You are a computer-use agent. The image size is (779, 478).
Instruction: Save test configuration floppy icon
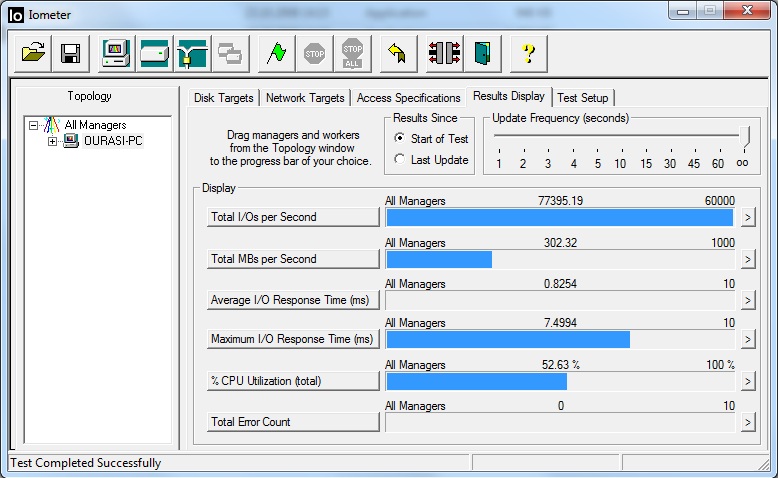click(x=71, y=53)
